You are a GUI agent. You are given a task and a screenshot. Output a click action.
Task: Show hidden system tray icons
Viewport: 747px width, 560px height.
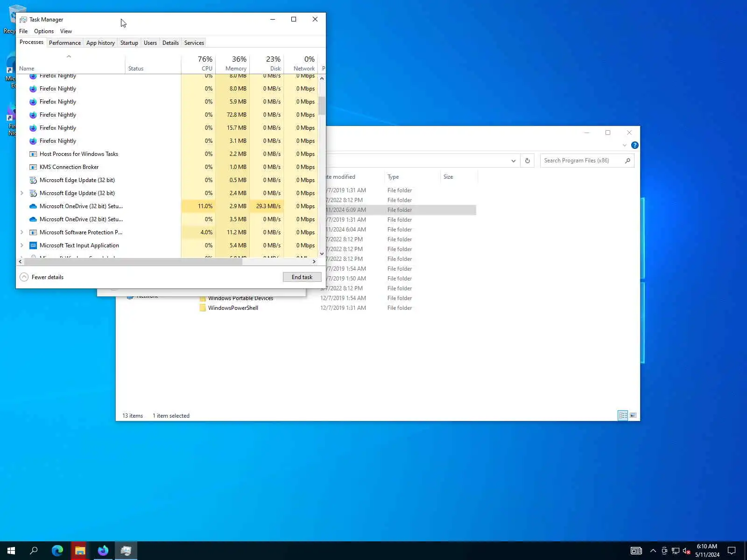point(653,551)
